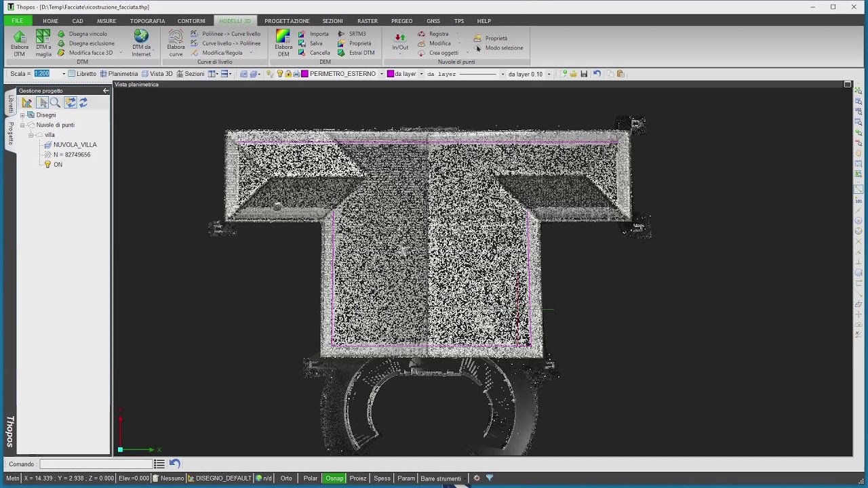This screenshot has height=488, width=868.
Task: Maximize the Vista planimetrica viewport
Action: click(848, 85)
